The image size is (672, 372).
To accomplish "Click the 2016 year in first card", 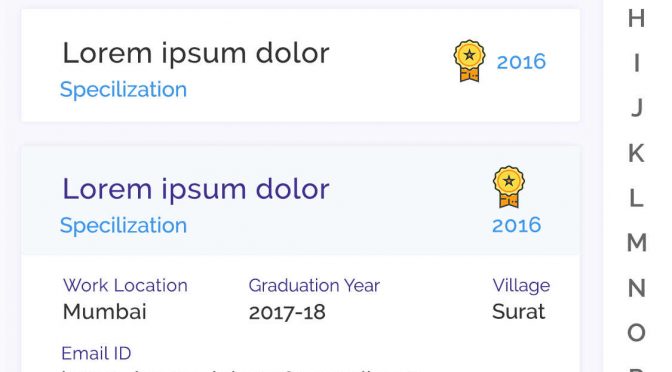I will pyautogui.click(x=521, y=62).
